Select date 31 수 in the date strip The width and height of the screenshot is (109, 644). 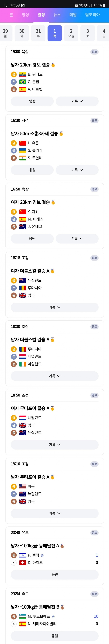[38, 33]
